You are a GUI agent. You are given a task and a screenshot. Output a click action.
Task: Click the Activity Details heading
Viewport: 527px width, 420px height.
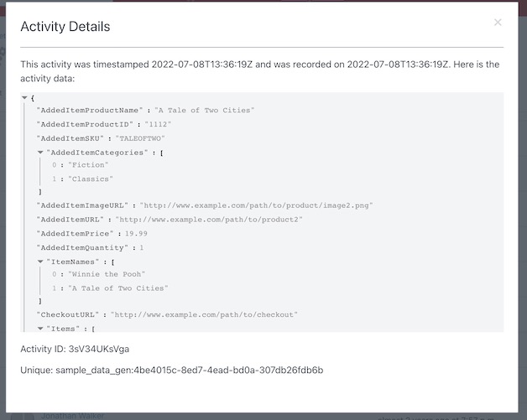coord(65,27)
